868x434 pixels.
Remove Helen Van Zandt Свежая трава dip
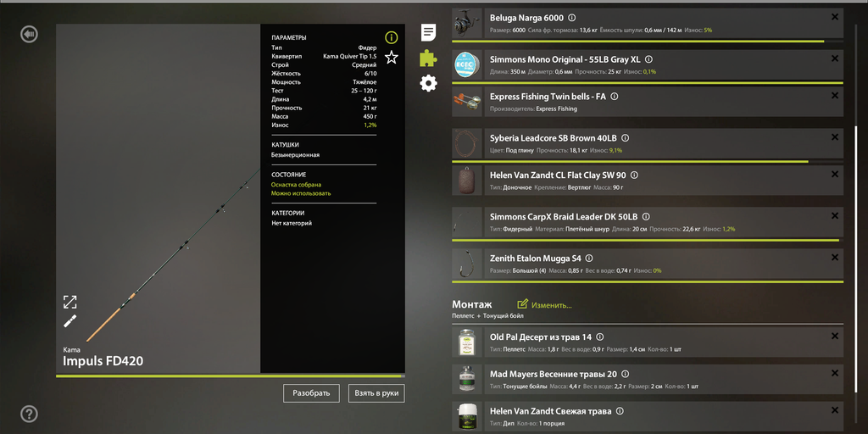click(835, 411)
